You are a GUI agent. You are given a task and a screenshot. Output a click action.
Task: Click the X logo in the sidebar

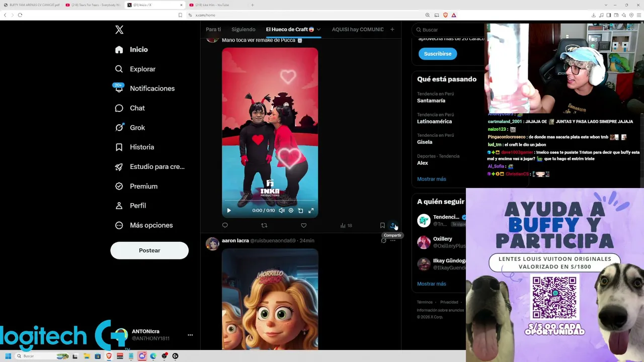coord(119,30)
